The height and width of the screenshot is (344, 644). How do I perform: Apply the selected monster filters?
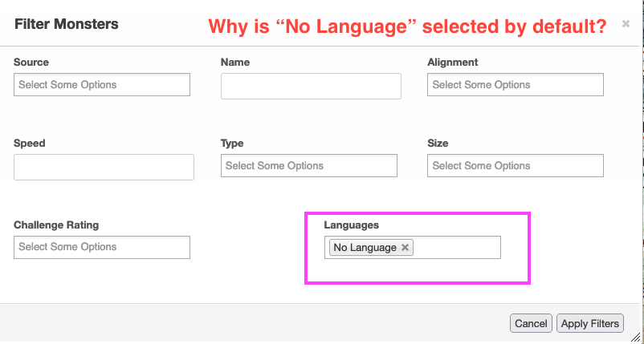(x=590, y=323)
